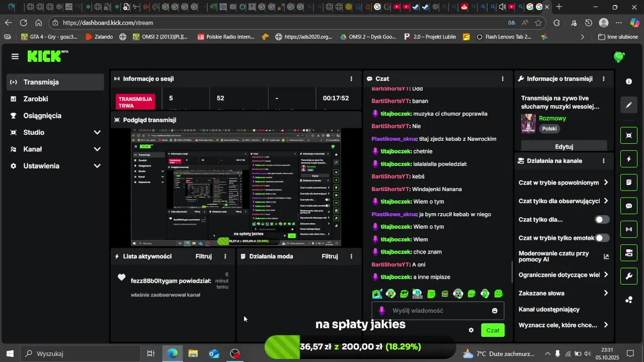This screenshot has height=362, width=644.
Task: Open Windows Start menu
Action: 10,353
